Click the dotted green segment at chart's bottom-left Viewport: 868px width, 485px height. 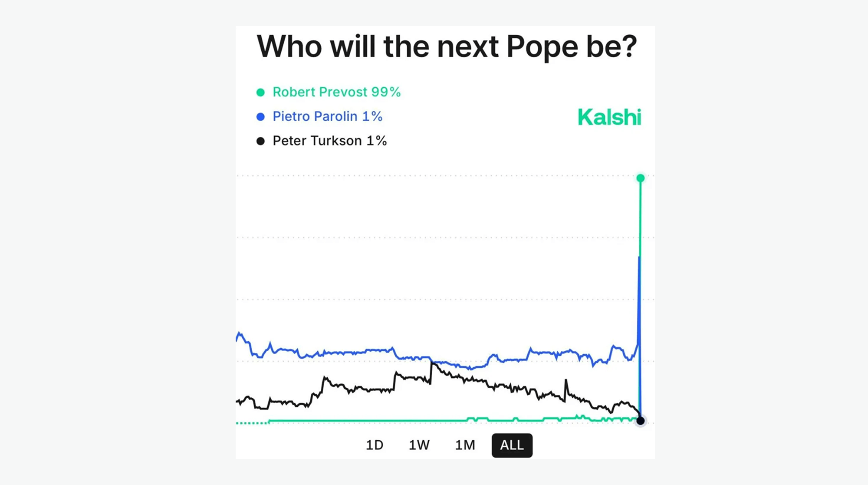pyautogui.click(x=252, y=422)
